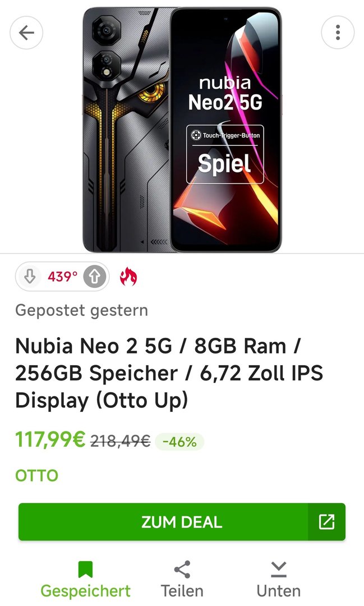Jump down with the Unten arrow icon
This screenshot has height=606, width=364.
tap(278, 570)
